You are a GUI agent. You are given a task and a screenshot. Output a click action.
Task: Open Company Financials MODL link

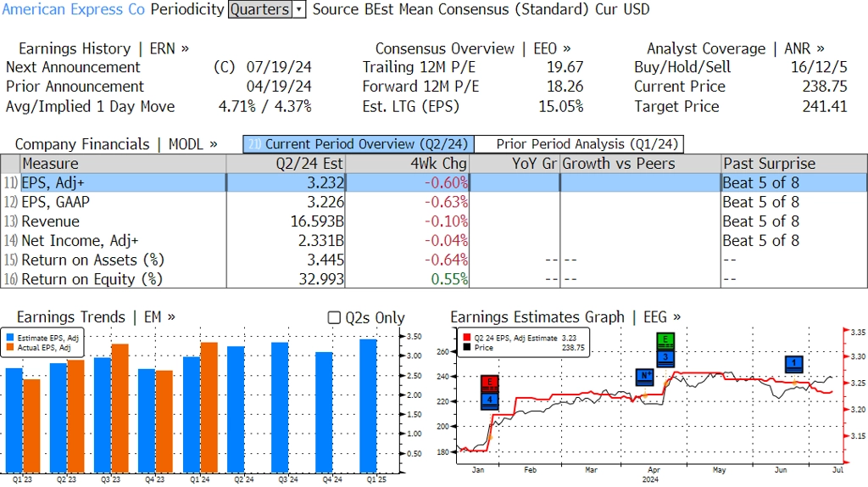click(116, 144)
